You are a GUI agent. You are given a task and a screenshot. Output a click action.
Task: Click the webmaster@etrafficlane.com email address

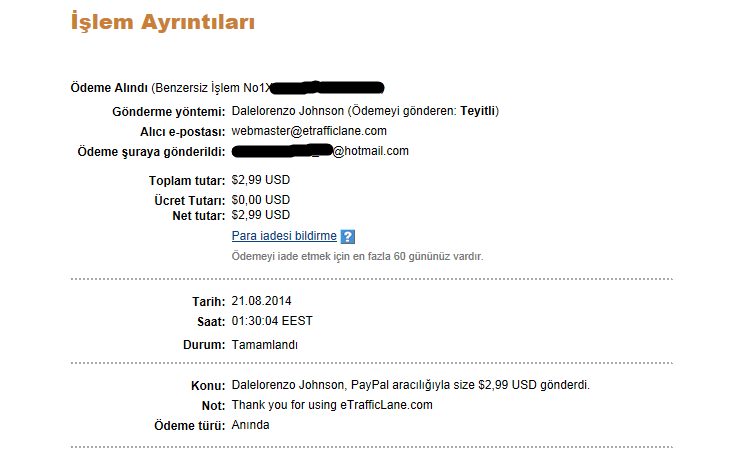pos(309,131)
